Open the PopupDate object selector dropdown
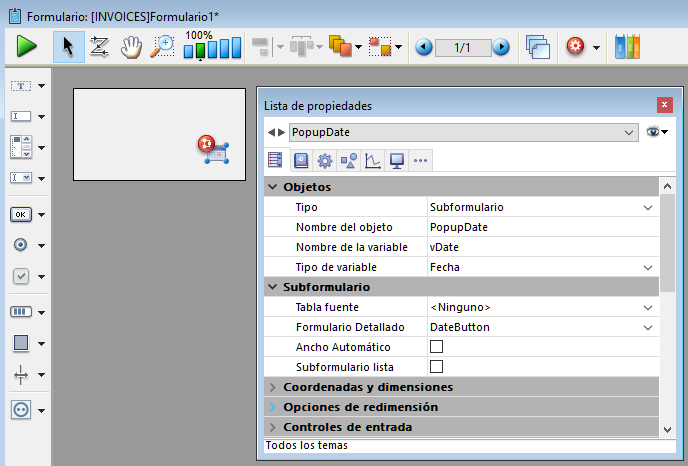The image size is (688, 466). tap(629, 132)
